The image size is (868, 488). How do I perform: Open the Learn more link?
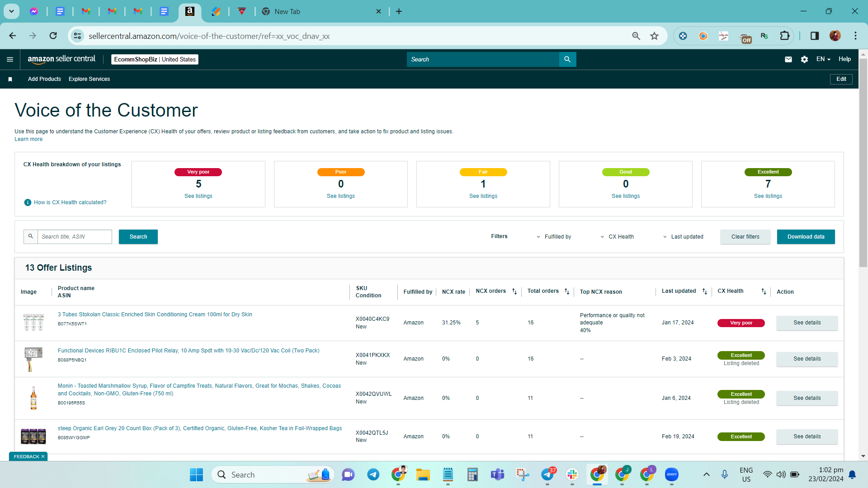pos(28,139)
